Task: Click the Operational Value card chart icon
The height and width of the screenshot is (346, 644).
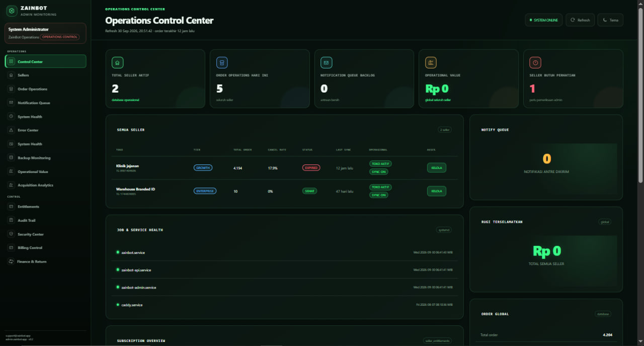Action: [x=431, y=63]
